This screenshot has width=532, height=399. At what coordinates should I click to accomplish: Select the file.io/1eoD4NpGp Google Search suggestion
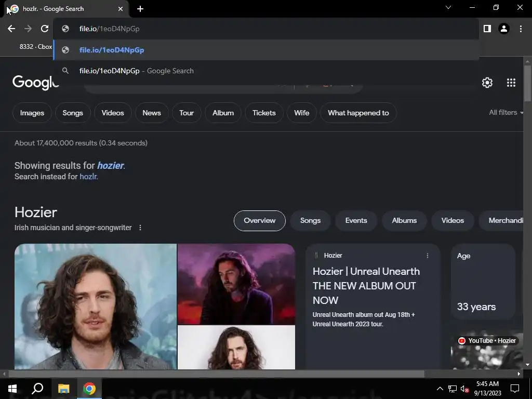[x=266, y=71]
